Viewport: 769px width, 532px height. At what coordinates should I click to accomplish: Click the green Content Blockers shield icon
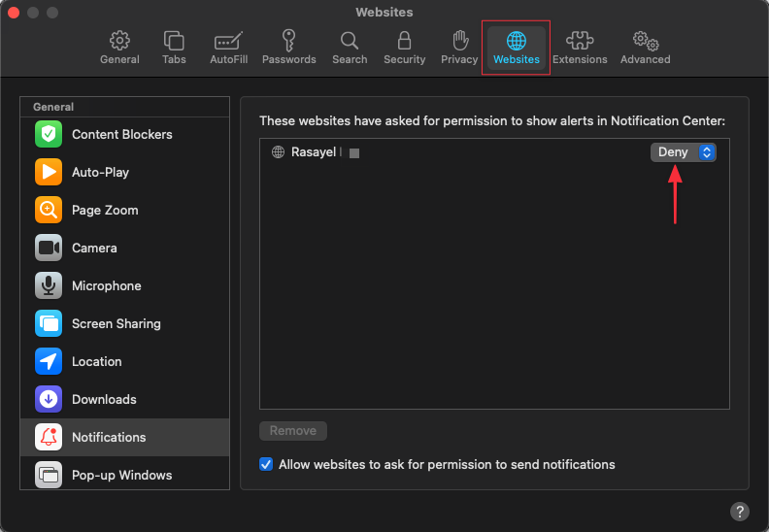pyautogui.click(x=49, y=134)
